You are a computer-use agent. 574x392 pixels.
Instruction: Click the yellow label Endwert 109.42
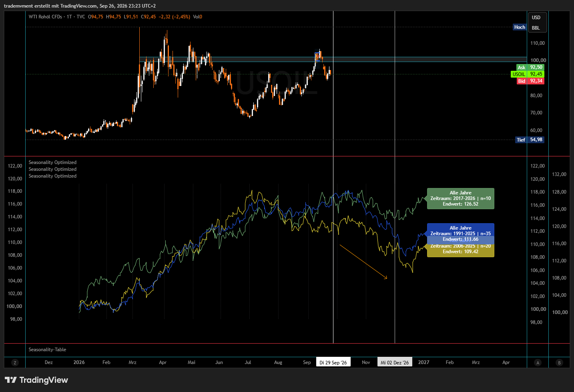pos(460,252)
